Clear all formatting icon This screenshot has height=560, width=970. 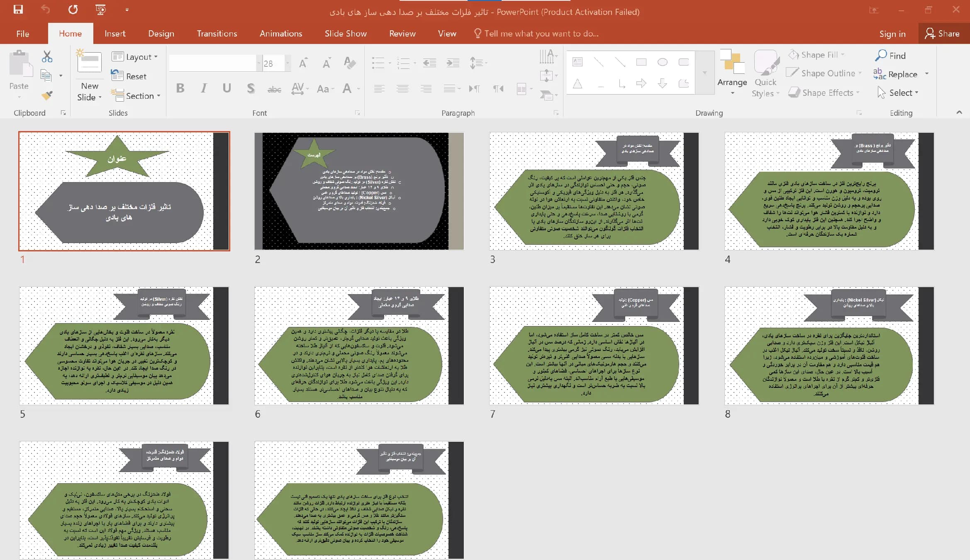click(350, 63)
